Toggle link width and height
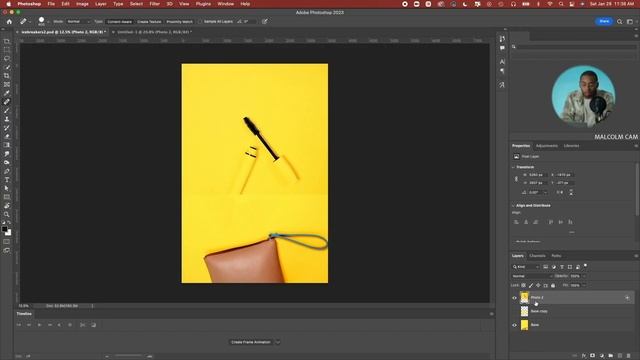The image size is (640, 360). 516,179
